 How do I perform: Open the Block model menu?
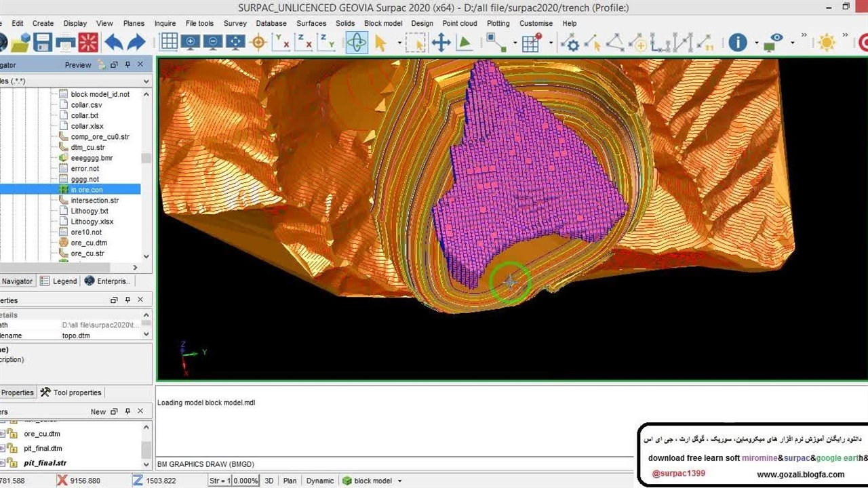[382, 23]
